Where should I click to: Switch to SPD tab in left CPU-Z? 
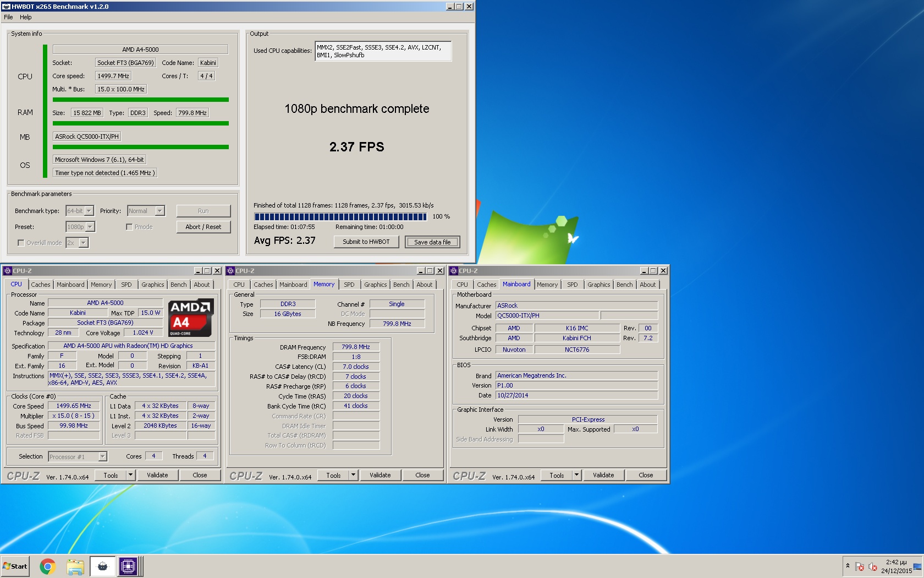tap(127, 285)
